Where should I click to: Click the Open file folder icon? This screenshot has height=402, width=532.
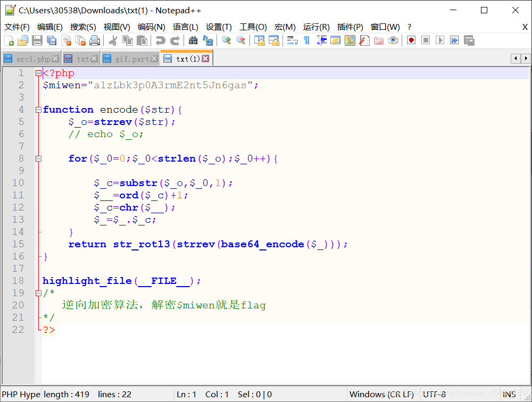(23, 40)
